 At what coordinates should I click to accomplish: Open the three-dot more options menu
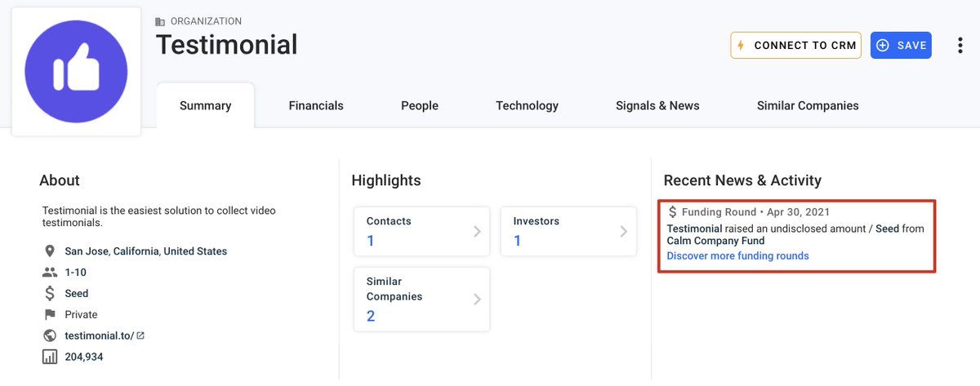point(960,46)
